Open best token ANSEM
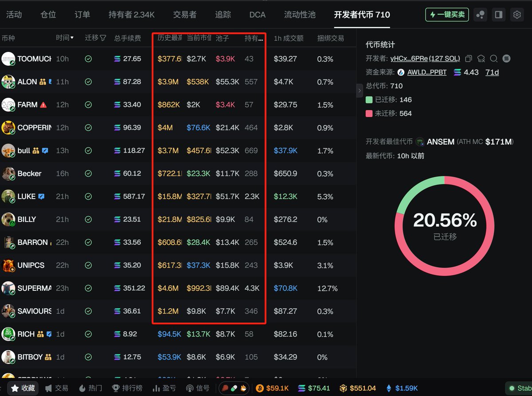The height and width of the screenshot is (396, 532). pos(440,142)
